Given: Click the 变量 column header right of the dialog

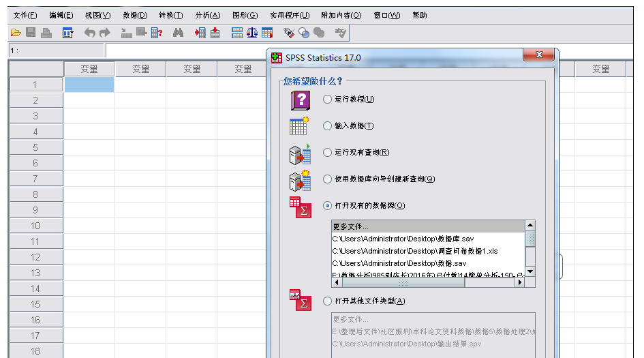Looking at the screenshot, I should tap(600, 69).
